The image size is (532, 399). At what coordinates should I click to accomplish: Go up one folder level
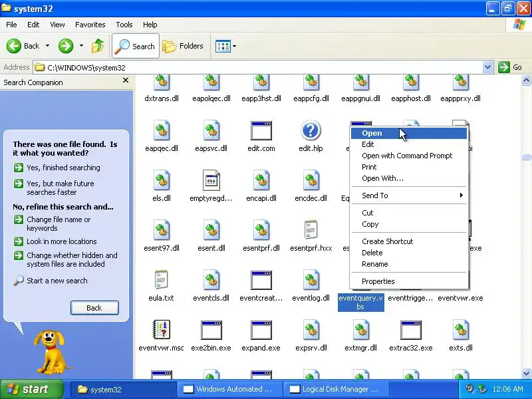tap(98, 46)
